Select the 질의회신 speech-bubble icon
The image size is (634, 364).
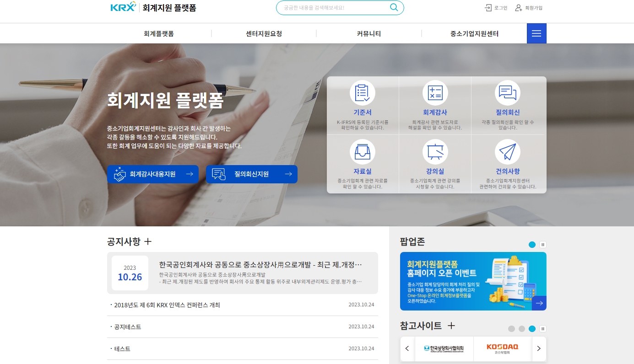click(x=508, y=92)
